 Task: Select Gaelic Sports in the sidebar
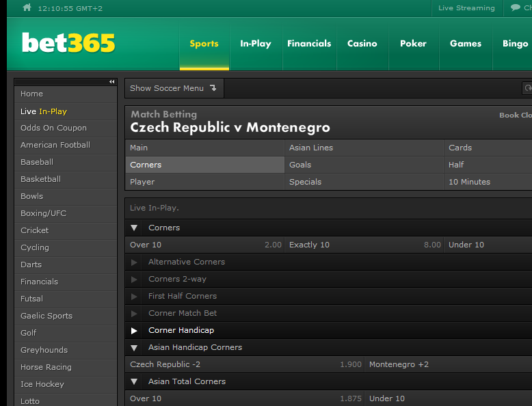pos(66,316)
